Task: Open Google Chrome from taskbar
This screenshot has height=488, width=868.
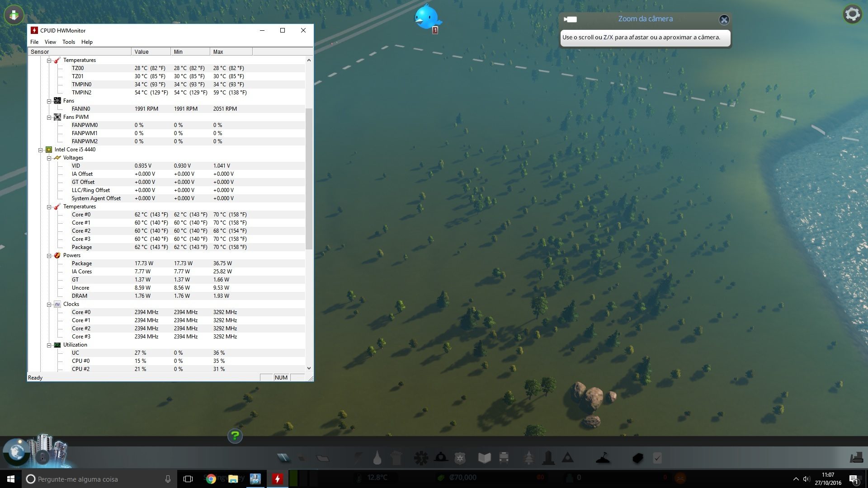Action: tap(211, 479)
